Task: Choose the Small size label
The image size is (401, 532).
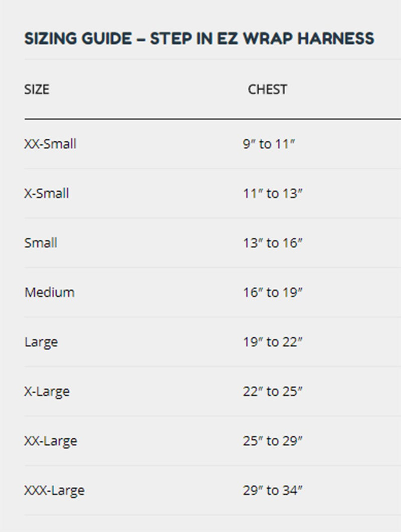Action: [x=41, y=243]
